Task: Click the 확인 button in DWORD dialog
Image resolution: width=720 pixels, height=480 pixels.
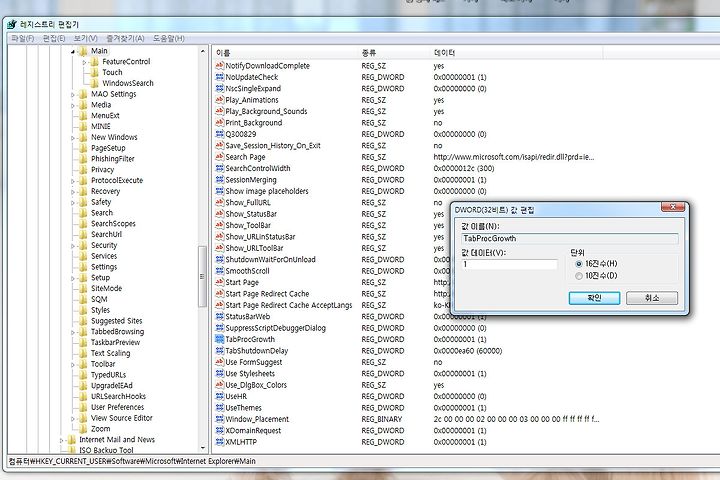Action: (594, 298)
